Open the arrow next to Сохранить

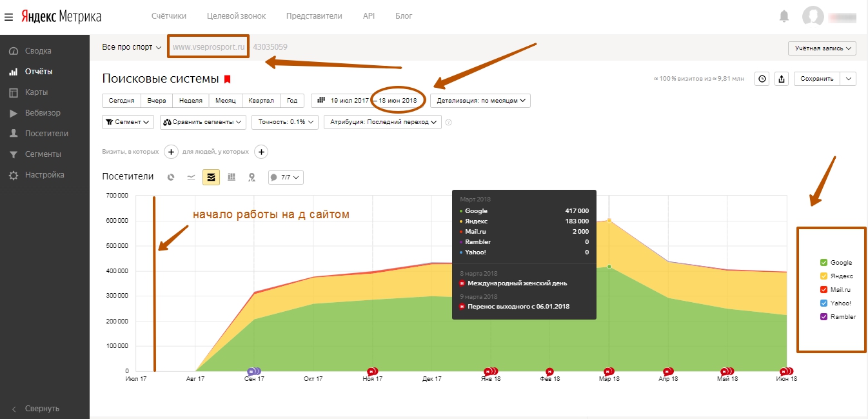coord(849,79)
